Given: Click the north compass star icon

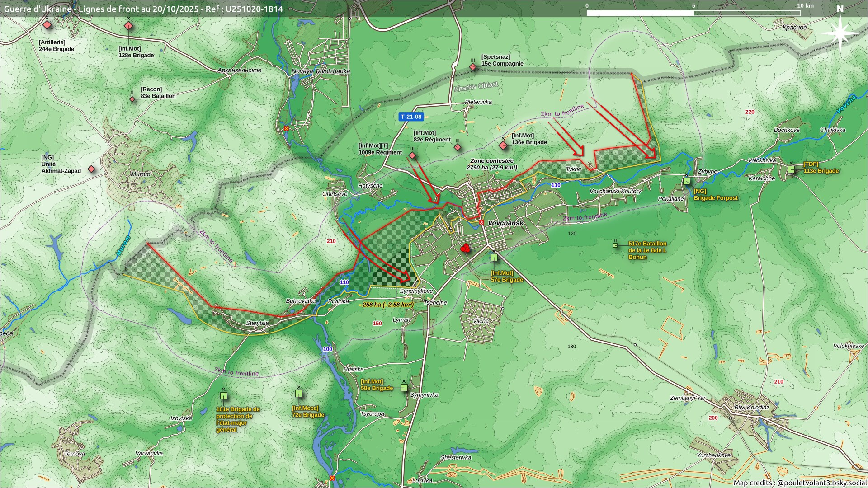Looking at the screenshot, I should coord(840,33).
